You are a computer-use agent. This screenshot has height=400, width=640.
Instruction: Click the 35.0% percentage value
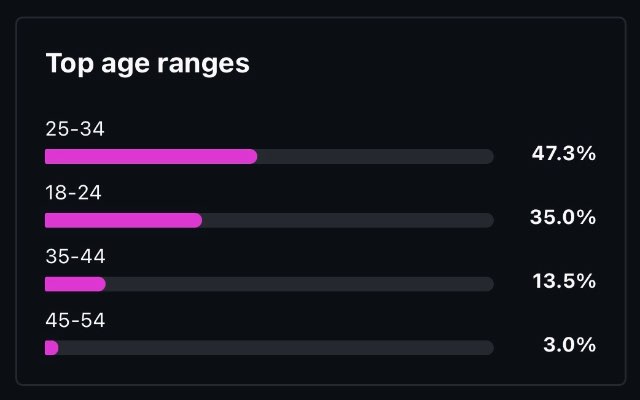(564, 218)
